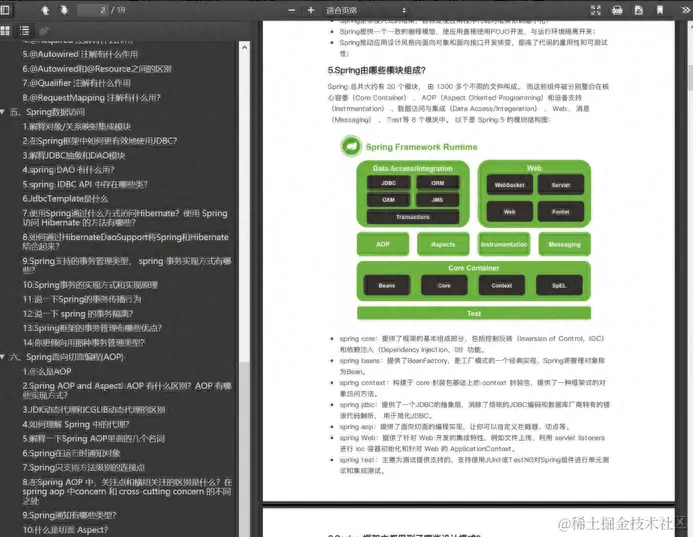Viewport: 693px width, 537px height.
Task: Open item 8 about HibernateDaoSupport integration
Action: pyautogui.click(x=126, y=242)
